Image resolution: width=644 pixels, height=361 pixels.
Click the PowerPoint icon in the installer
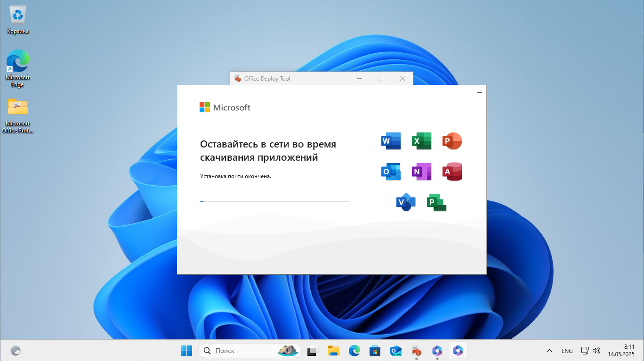(452, 141)
